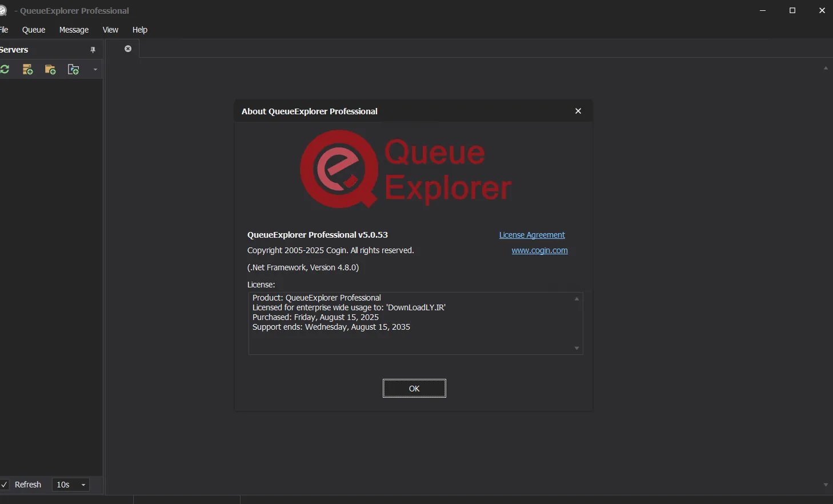Toggle the Refresh checkbox
The width and height of the screenshot is (833, 504).
tap(4, 485)
